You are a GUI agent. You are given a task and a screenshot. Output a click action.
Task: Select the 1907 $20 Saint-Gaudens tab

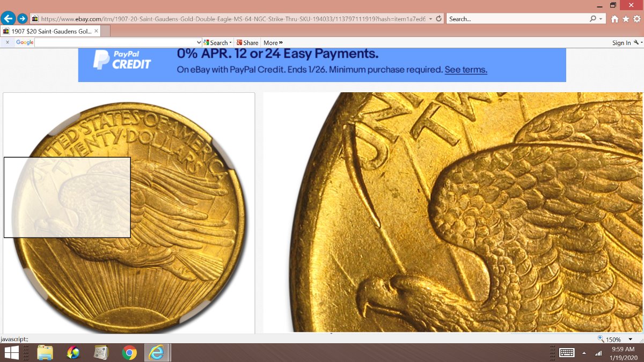click(x=51, y=31)
